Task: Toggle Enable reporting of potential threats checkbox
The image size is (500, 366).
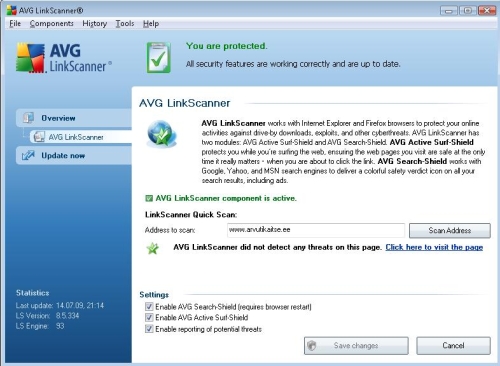Action: (x=149, y=329)
